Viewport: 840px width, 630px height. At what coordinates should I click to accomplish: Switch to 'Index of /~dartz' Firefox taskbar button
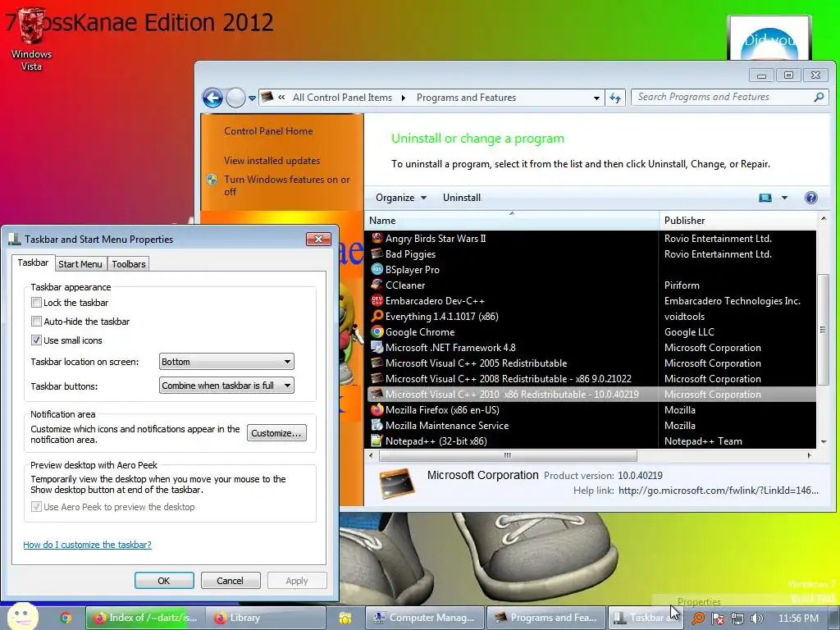(x=145, y=618)
